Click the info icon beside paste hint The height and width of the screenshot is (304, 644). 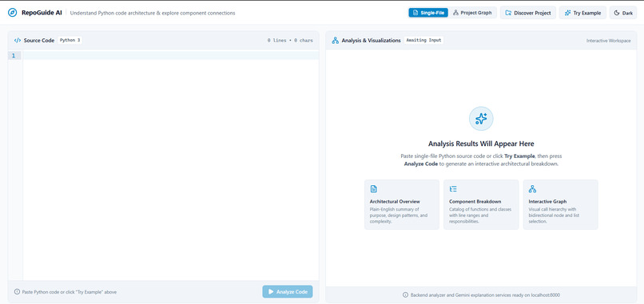click(17, 292)
